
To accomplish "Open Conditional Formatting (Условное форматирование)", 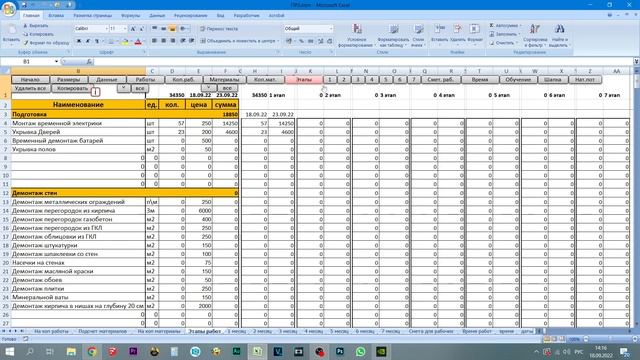I will 357,35.
